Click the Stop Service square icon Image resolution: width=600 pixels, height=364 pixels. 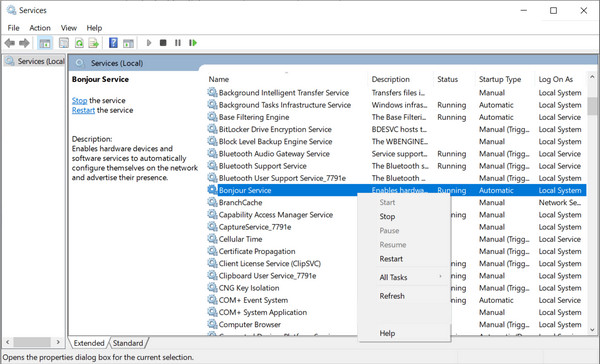163,43
